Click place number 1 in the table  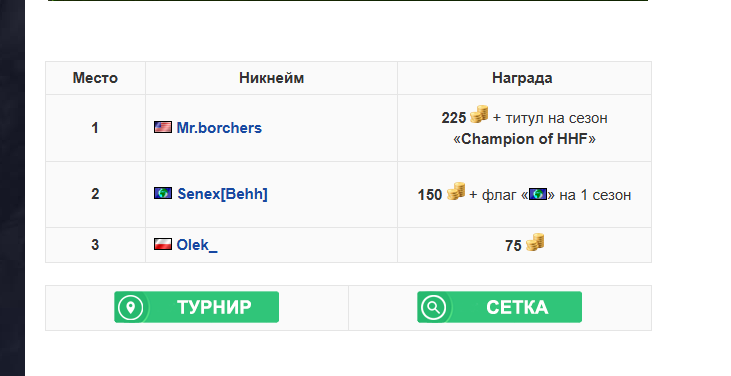(x=95, y=128)
